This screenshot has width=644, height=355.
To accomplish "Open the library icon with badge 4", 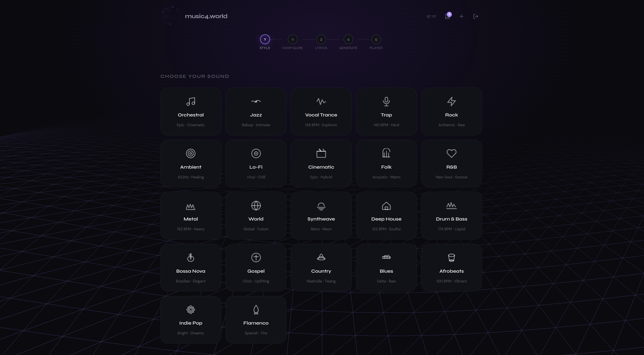I will pyautogui.click(x=448, y=16).
